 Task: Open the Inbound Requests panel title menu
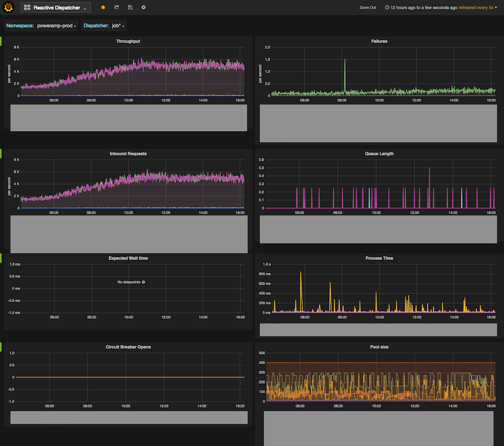click(128, 153)
